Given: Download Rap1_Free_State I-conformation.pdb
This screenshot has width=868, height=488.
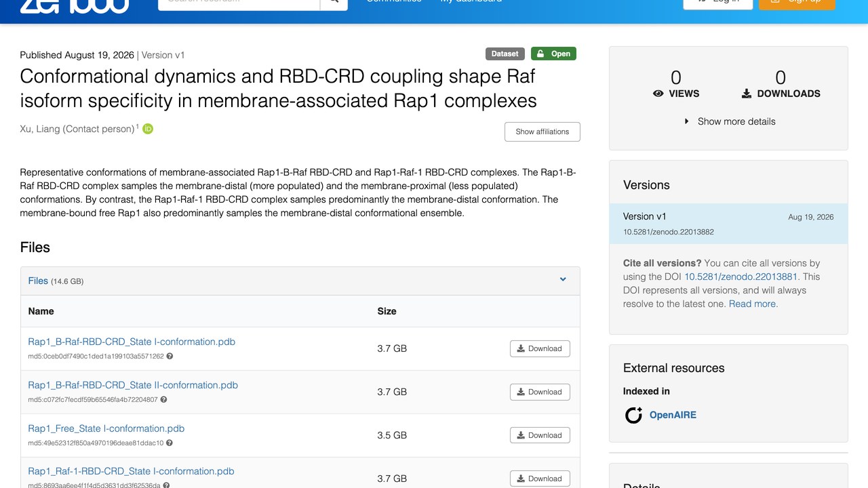Looking at the screenshot, I should point(540,435).
